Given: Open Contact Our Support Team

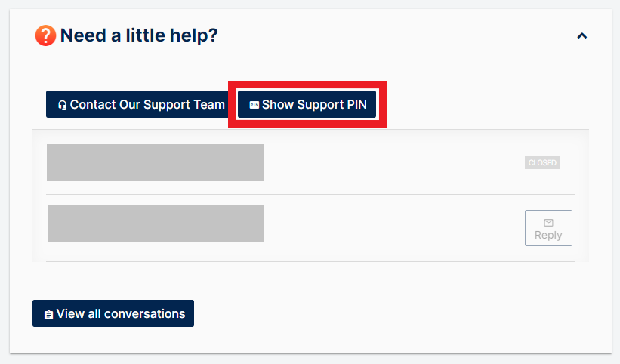Looking at the screenshot, I should (x=137, y=104).
